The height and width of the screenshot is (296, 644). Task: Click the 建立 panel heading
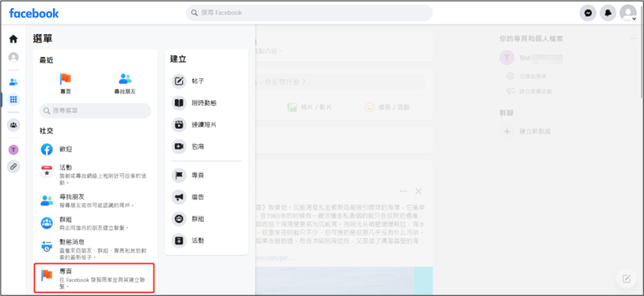pos(178,59)
